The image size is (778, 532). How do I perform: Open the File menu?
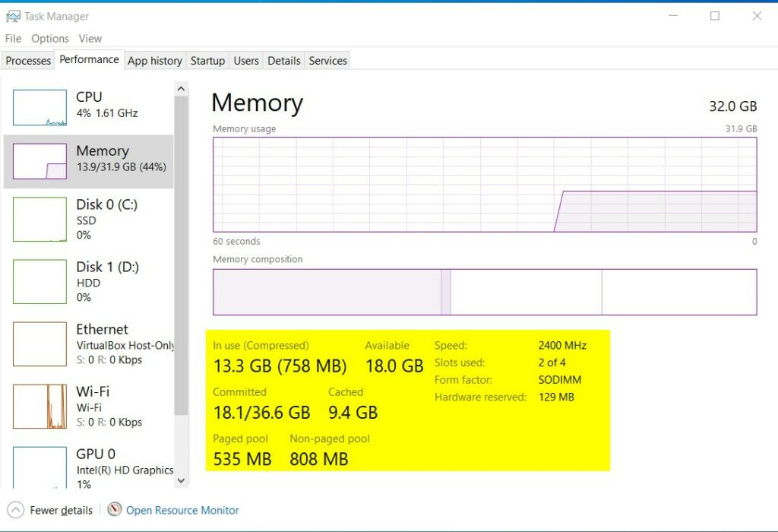(13, 39)
